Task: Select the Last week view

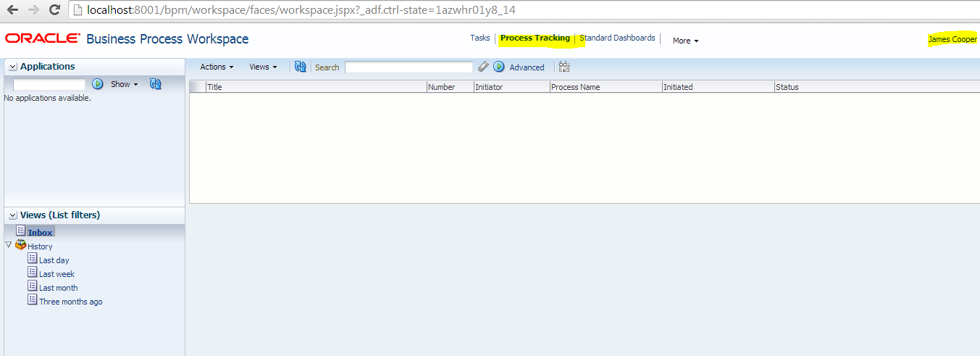Action: [x=57, y=274]
